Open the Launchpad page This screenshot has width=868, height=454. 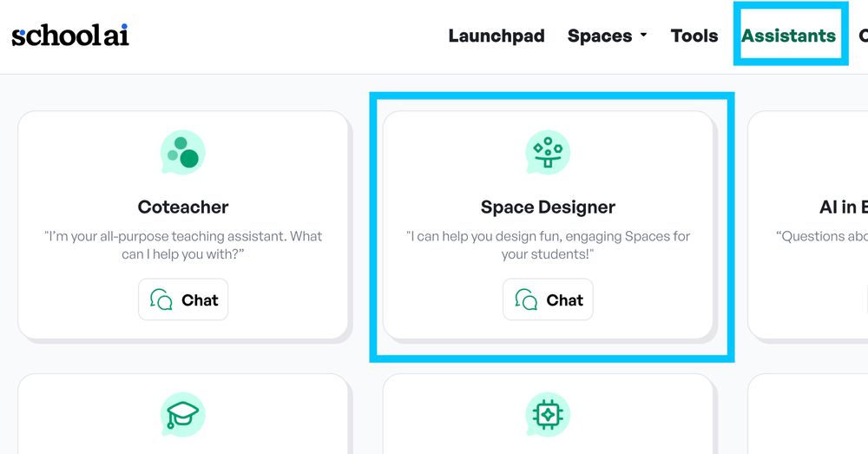tap(496, 36)
